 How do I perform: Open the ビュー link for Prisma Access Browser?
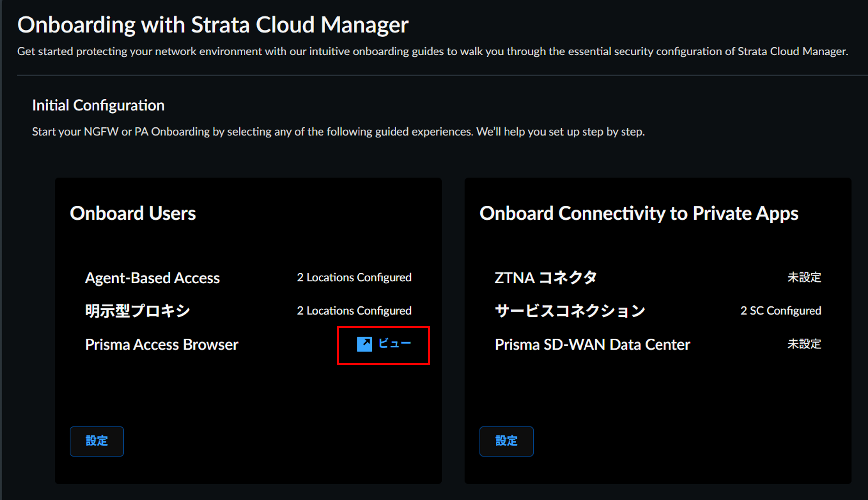tap(394, 344)
